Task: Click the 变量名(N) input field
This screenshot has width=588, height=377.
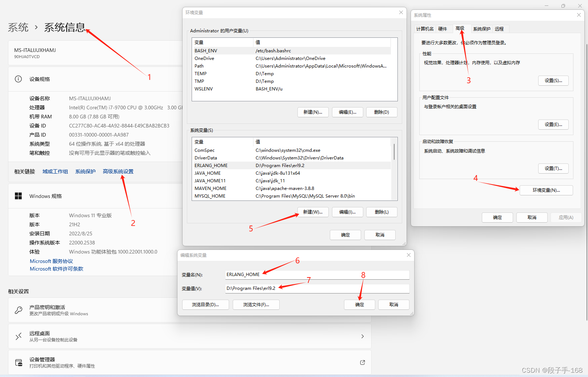Action: (x=317, y=275)
